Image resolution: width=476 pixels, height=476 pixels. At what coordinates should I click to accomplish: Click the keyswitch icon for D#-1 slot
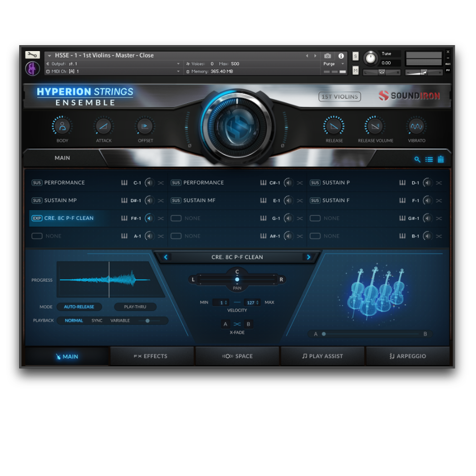coord(124,200)
